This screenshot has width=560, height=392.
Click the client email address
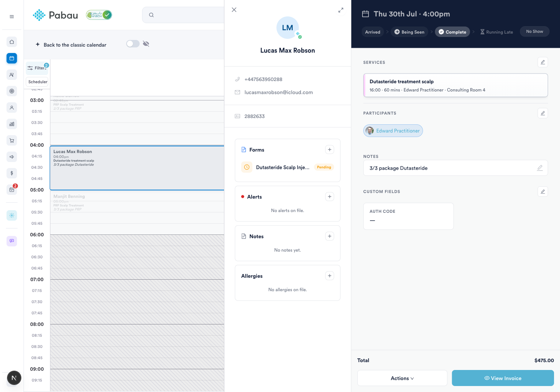279,92
